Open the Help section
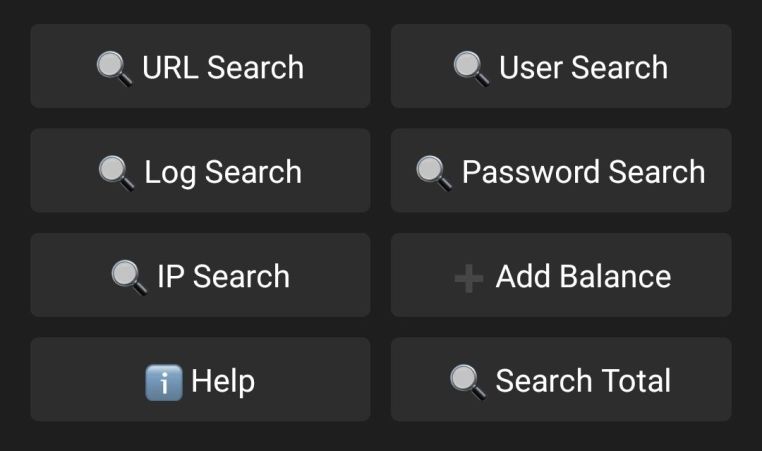This screenshot has height=451, width=762. [x=200, y=380]
